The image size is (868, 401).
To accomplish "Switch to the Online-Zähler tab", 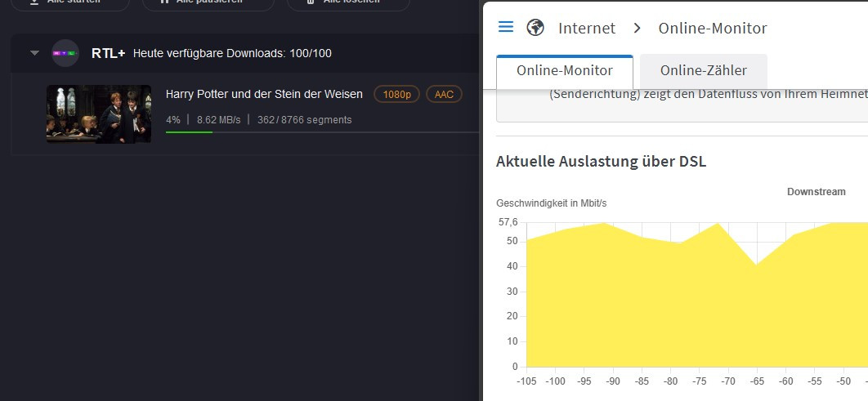I will coord(704,71).
